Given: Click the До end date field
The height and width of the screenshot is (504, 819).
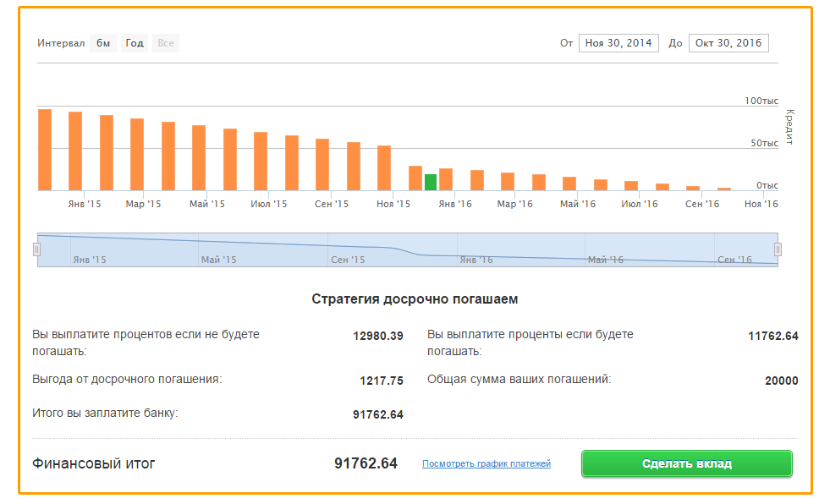Looking at the screenshot, I should (x=728, y=43).
